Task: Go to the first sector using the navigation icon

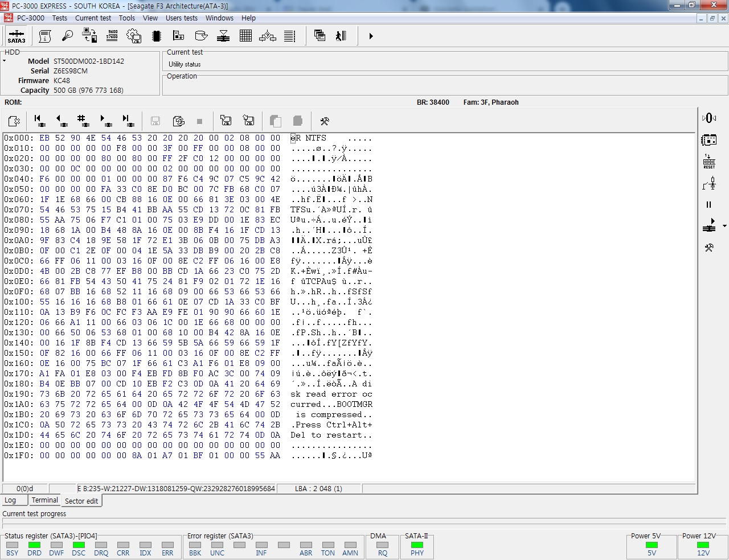Action: [39, 121]
